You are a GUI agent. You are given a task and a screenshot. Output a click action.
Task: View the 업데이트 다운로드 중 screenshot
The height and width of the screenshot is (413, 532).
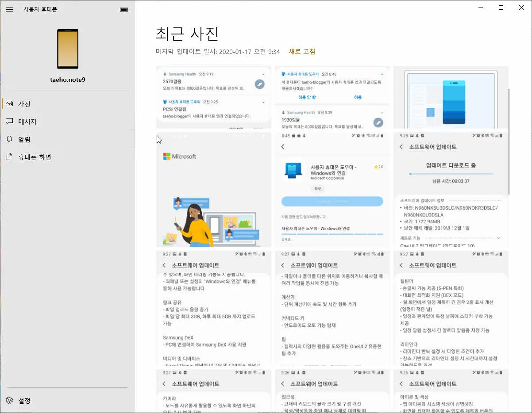point(451,190)
